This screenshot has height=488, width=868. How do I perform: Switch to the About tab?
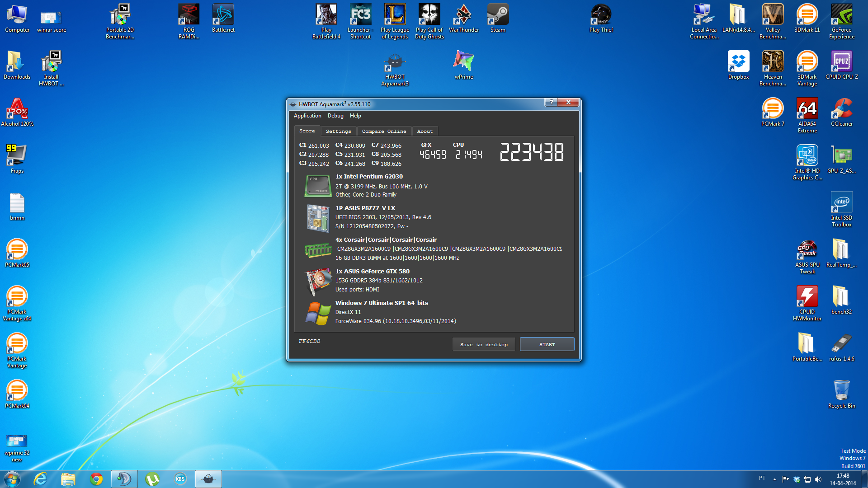(x=425, y=131)
